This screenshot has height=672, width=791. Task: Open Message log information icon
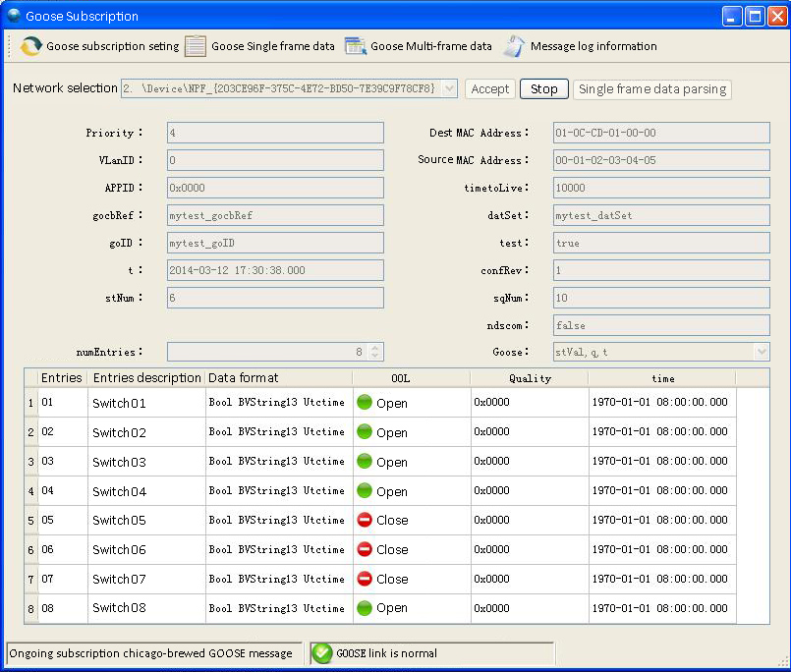tap(515, 46)
